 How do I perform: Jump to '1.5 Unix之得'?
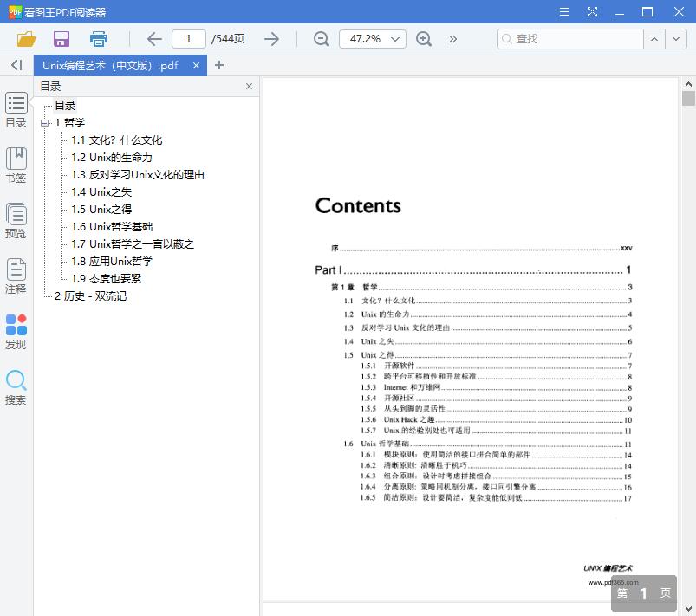coord(101,210)
